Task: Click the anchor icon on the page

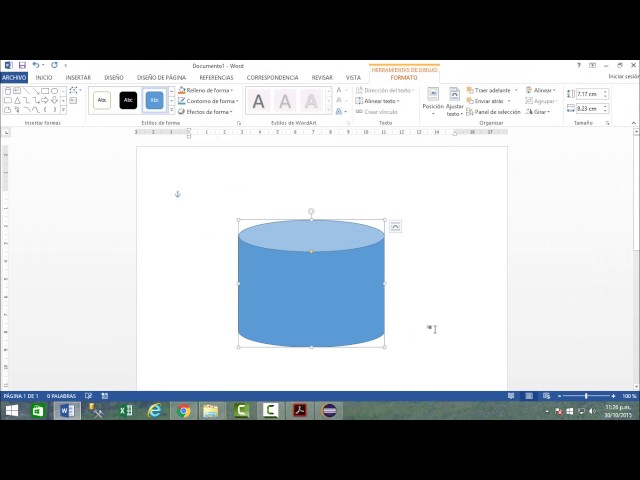Action: 178,194
